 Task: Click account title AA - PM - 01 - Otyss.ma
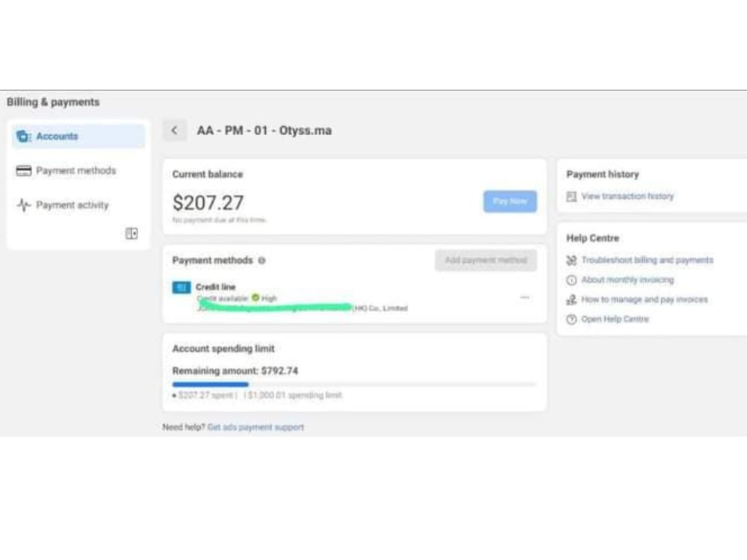(x=264, y=131)
